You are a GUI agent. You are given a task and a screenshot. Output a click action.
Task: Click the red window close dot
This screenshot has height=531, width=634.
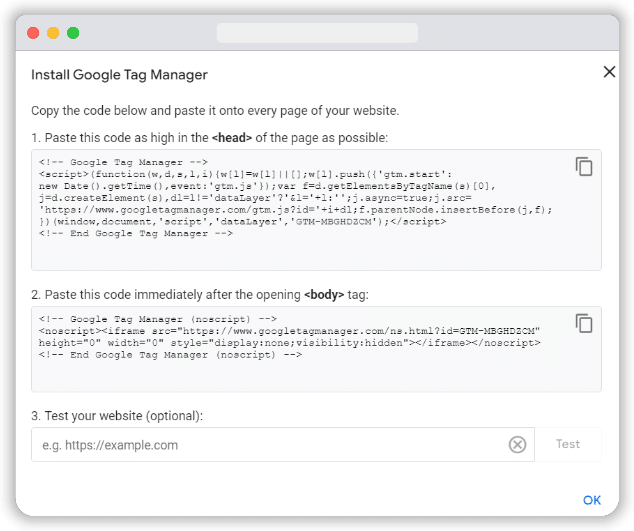tap(33, 33)
